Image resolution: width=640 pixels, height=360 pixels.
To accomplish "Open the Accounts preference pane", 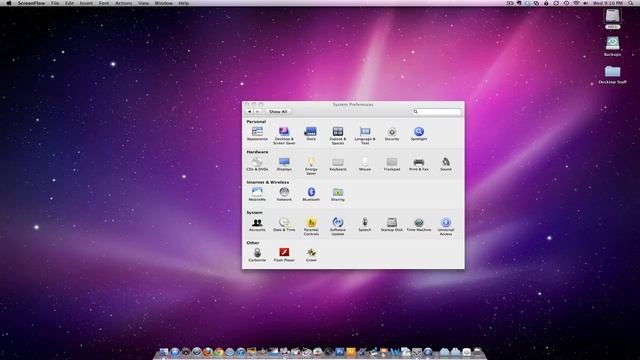I will tap(257, 224).
